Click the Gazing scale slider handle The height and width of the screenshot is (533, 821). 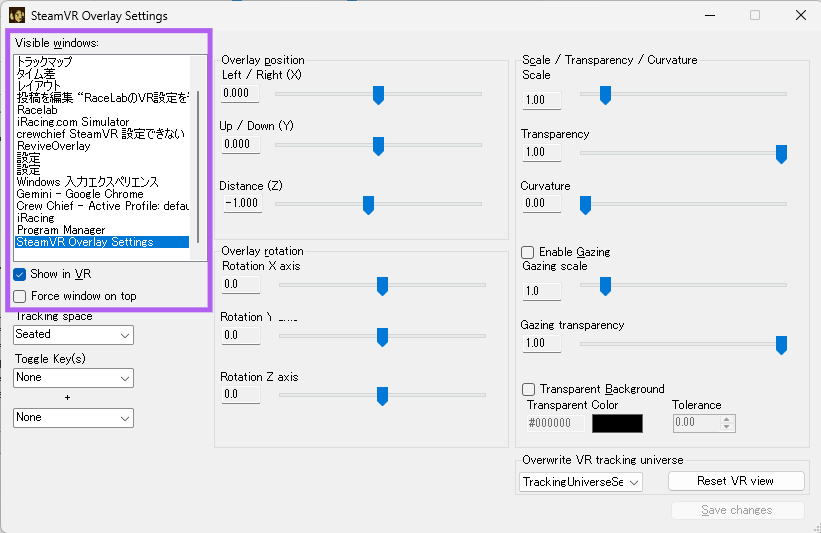pyautogui.click(x=605, y=286)
